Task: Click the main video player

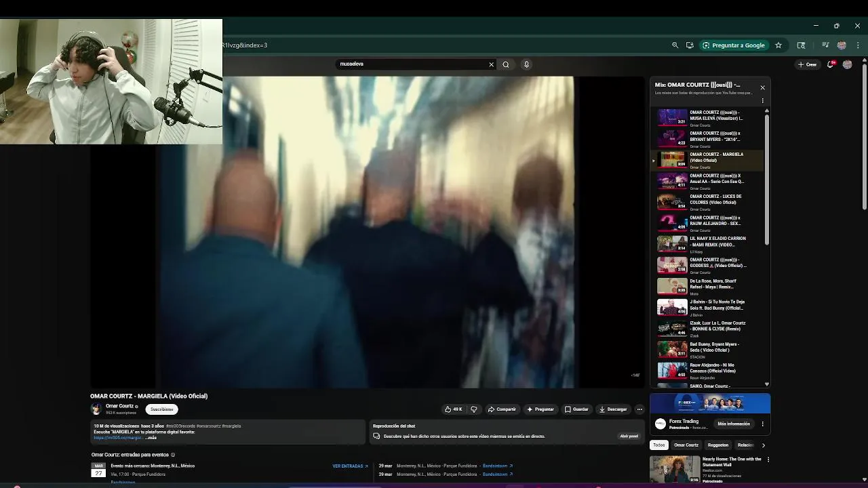Action: [367, 232]
